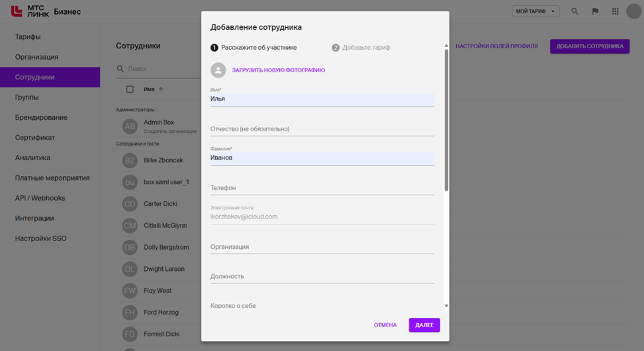
Task: Click Загрузить новую фотографию link
Action: tap(278, 70)
